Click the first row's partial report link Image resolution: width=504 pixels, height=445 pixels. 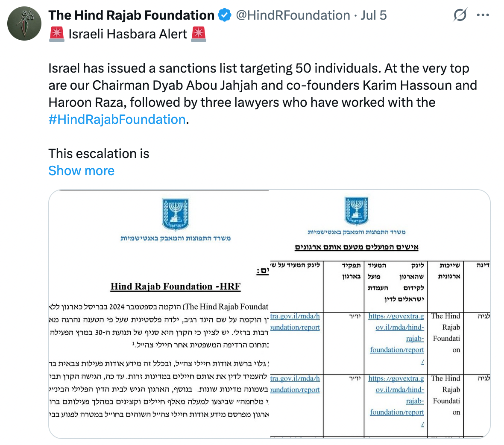[295, 322]
